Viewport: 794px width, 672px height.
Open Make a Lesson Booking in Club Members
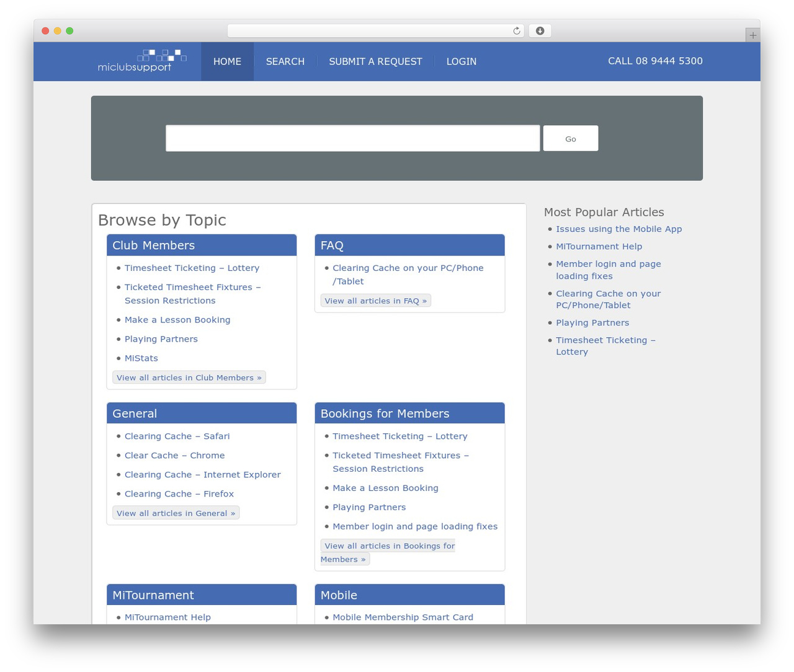click(177, 320)
